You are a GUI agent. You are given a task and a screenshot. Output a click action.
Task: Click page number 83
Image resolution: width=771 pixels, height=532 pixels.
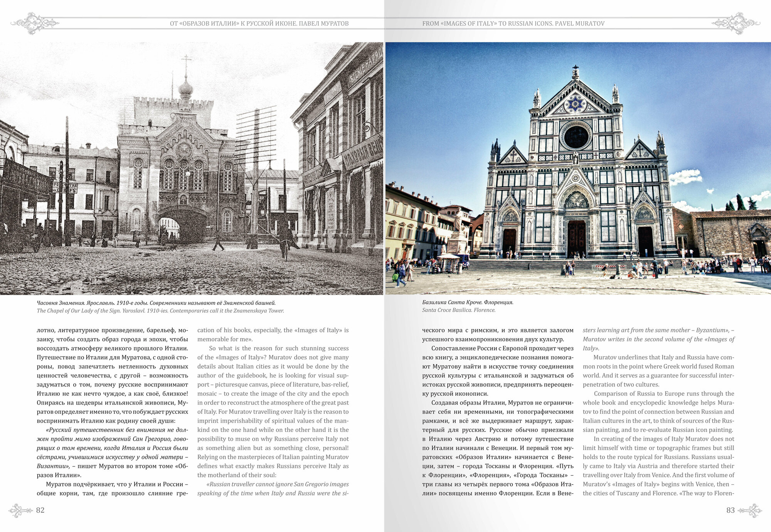click(730, 510)
